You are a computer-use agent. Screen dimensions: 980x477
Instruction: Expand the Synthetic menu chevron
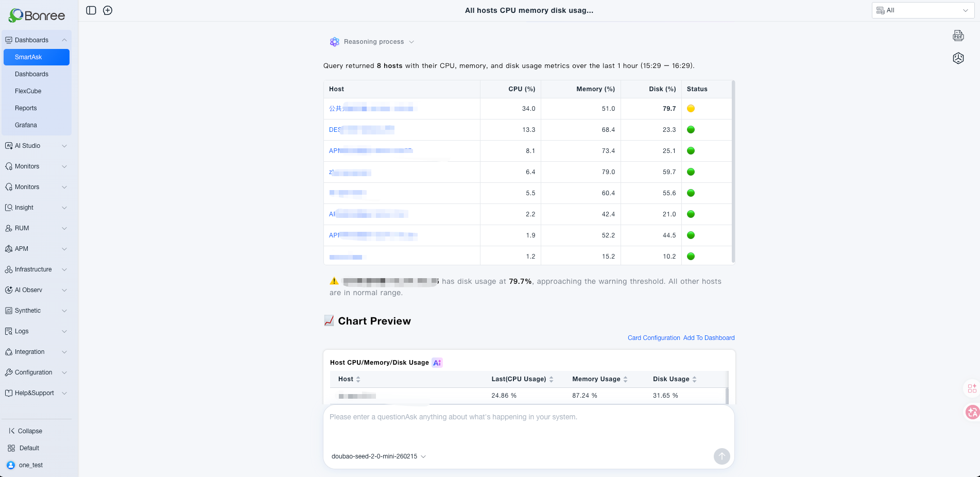(x=64, y=311)
